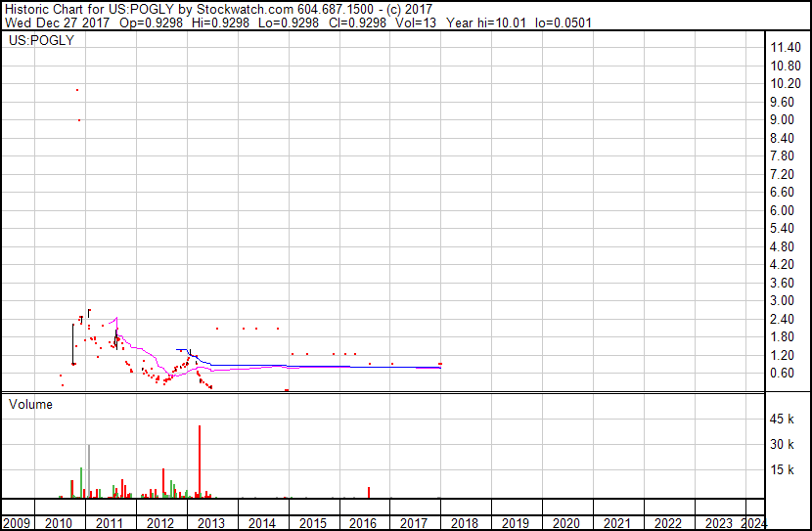Click the Year hi=10.01 header value
812x531 pixels.
486,22
